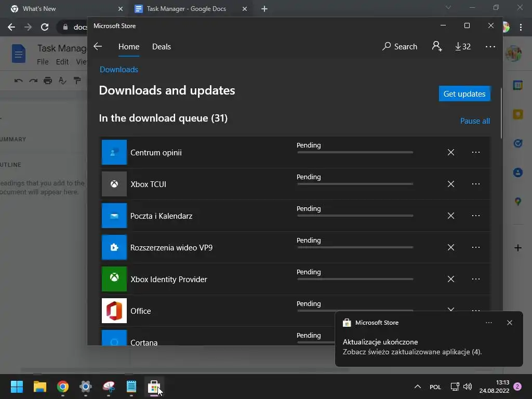Click the Centrum opinii progress bar
532x399 pixels.
(355, 152)
